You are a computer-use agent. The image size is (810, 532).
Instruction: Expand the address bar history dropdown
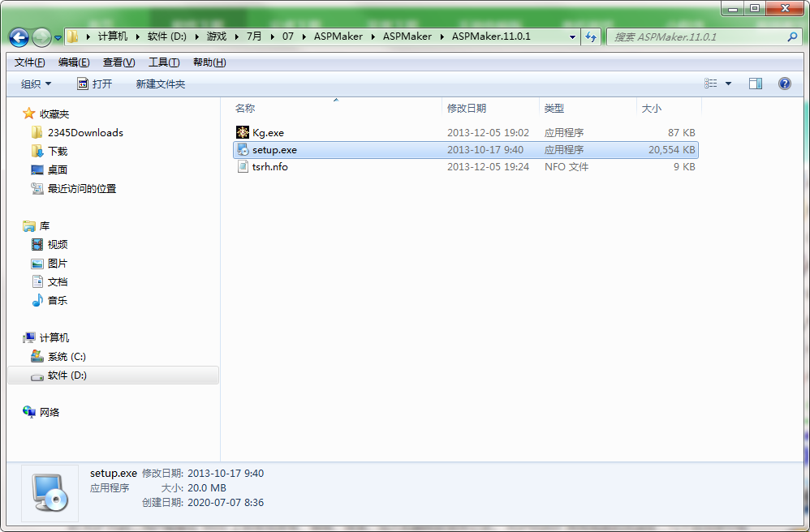572,36
